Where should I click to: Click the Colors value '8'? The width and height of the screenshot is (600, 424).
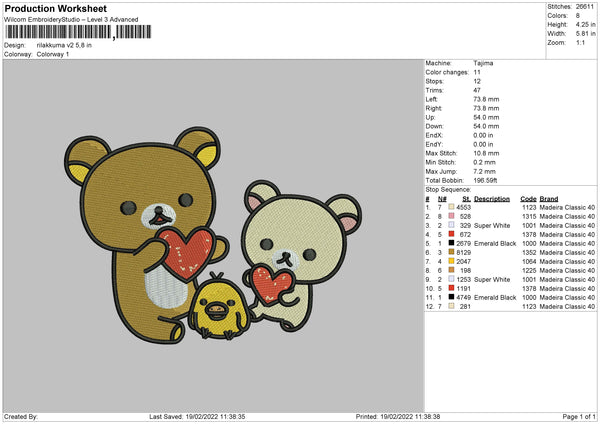578,16
